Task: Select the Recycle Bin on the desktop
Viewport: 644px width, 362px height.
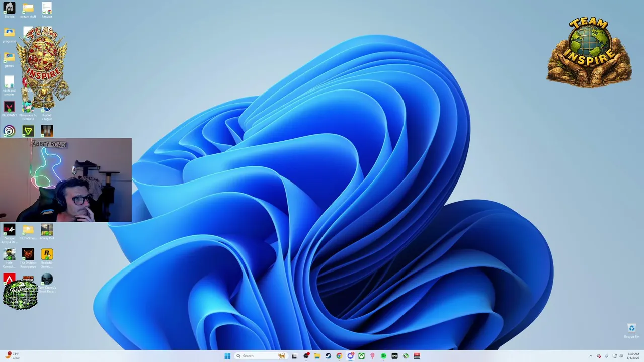Action: 632,331
